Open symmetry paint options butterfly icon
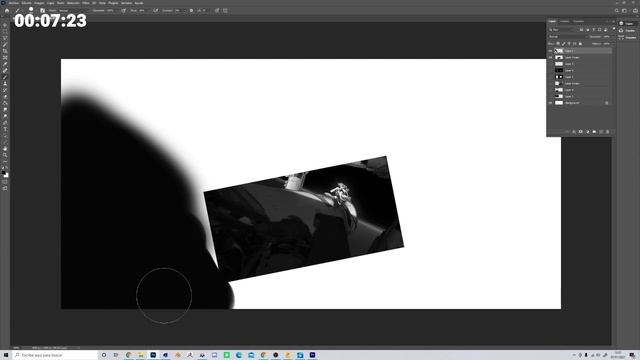This screenshot has width=640, height=360. (x=225, y=11)
